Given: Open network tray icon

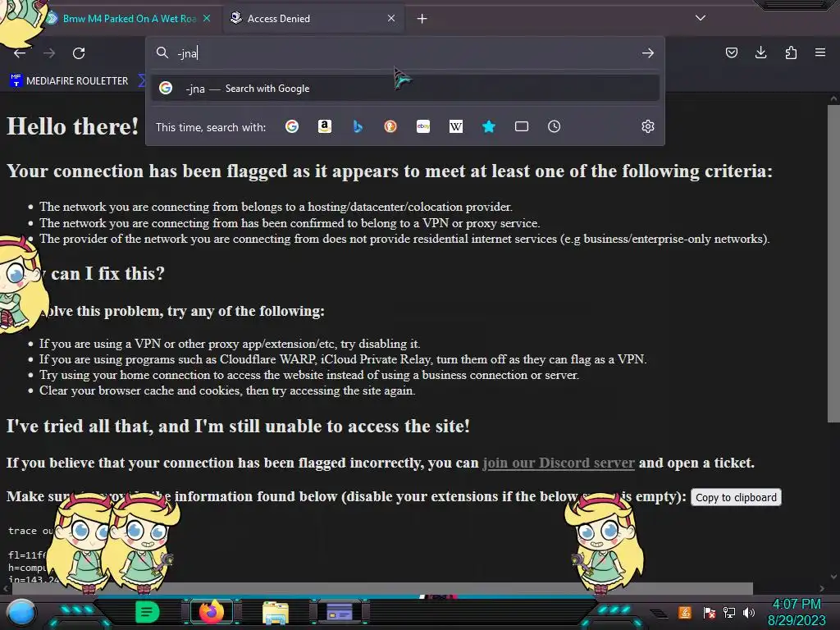Looking at the screenshot, I should (x=729, y=612).
